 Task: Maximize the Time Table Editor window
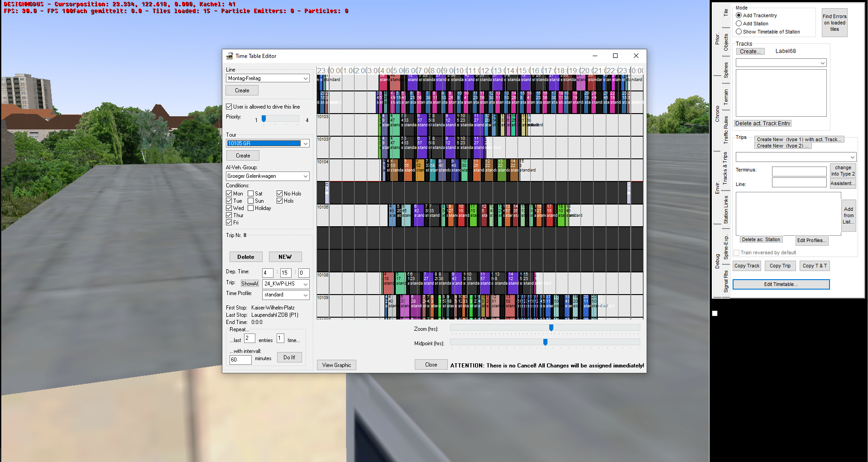point(615,56)
